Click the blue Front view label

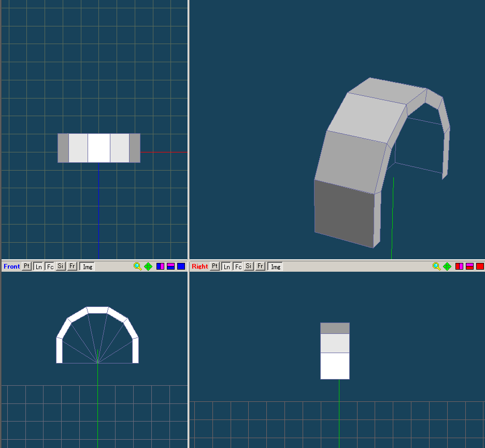pos(11,267)
